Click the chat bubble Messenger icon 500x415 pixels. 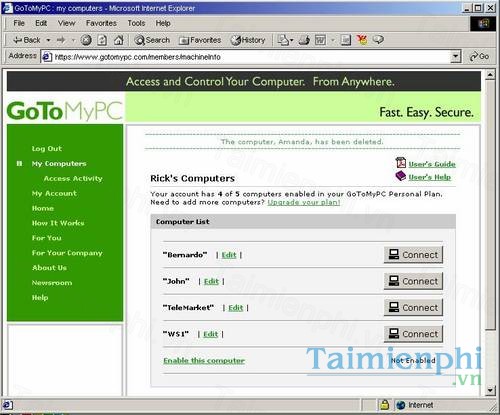378,40
